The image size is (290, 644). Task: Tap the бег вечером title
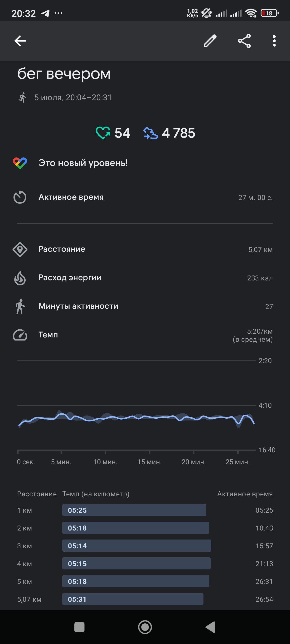point(64,74)
